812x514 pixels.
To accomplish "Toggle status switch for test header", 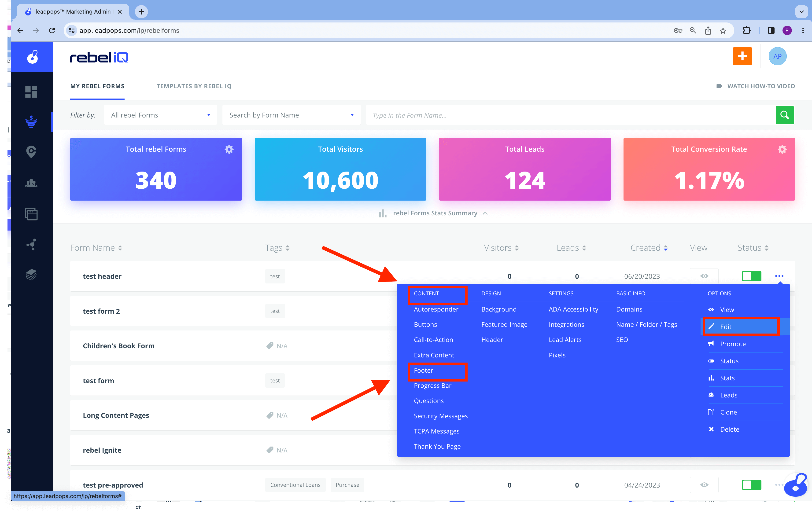I will click(x=751, y=276).
